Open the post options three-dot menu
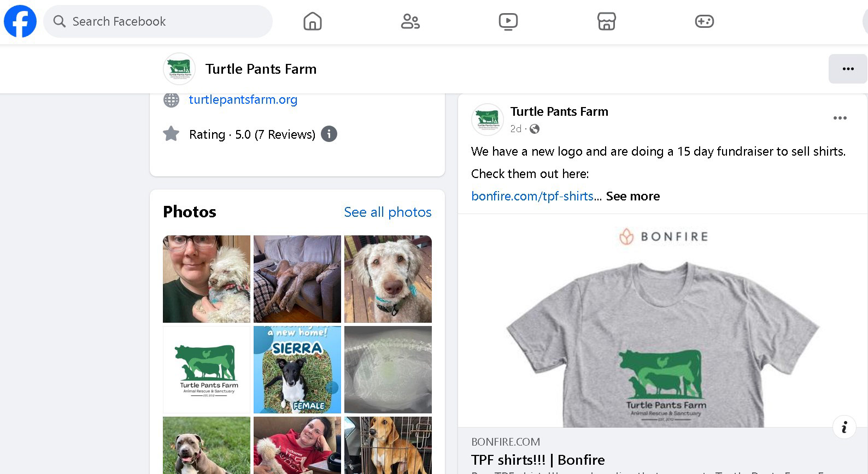The image size is (868, 474). tap(840, 118)
